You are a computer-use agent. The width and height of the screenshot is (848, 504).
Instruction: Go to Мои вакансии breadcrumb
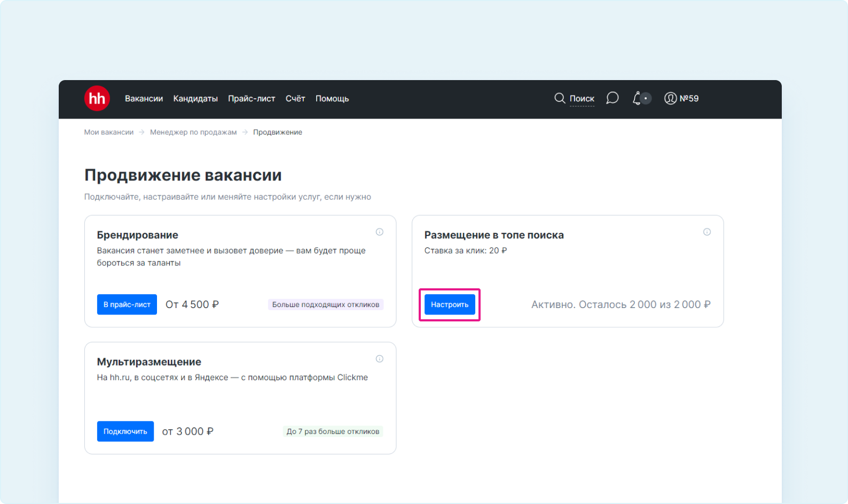point(109,132)
